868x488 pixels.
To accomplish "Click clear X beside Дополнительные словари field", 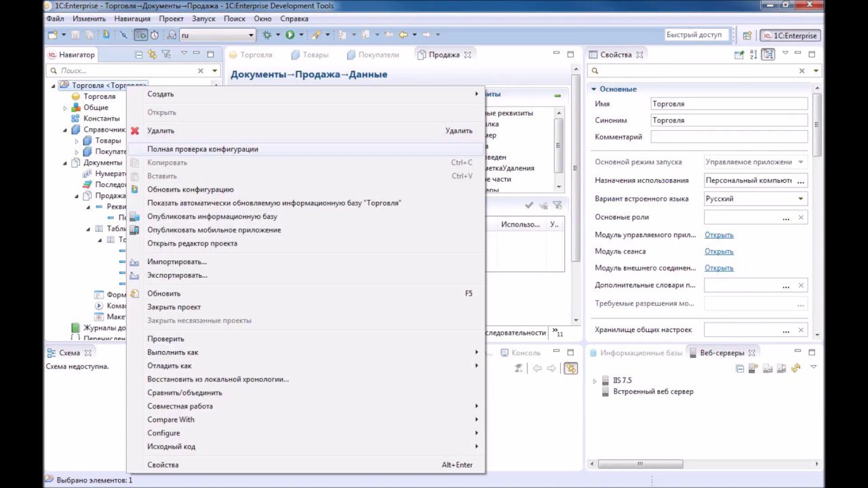I will [x=801, y=285].
